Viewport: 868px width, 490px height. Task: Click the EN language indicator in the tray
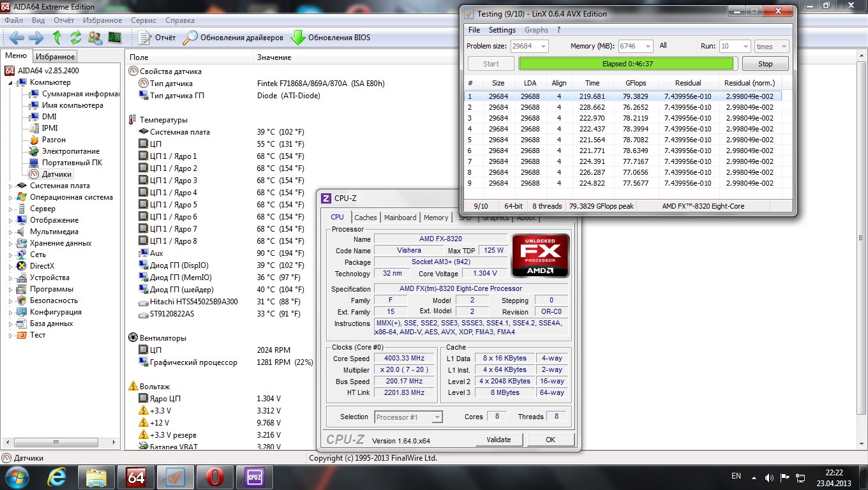[x=736, y=476]
